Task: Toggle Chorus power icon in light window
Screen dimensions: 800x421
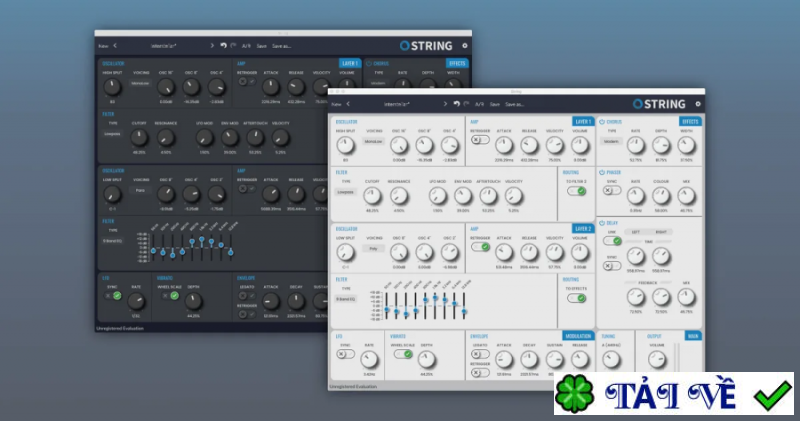Action: 602,122
